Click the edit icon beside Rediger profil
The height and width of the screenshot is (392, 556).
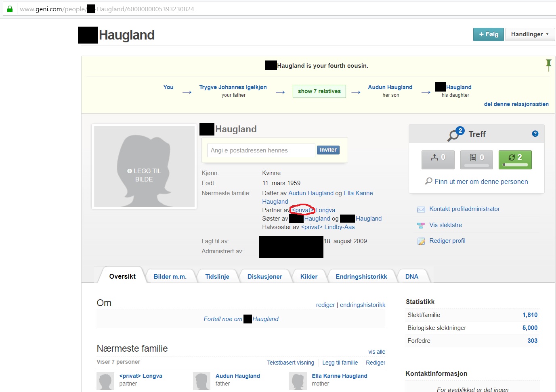[421, 241]
